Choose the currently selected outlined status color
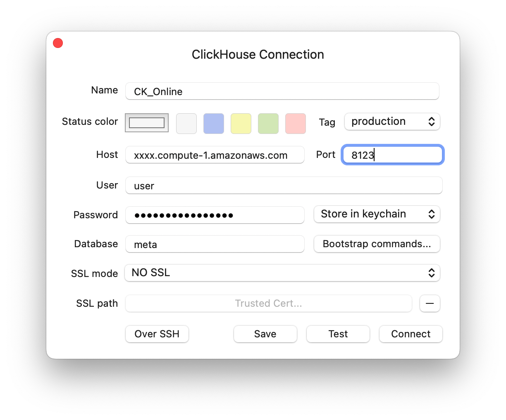 [146, 123]
